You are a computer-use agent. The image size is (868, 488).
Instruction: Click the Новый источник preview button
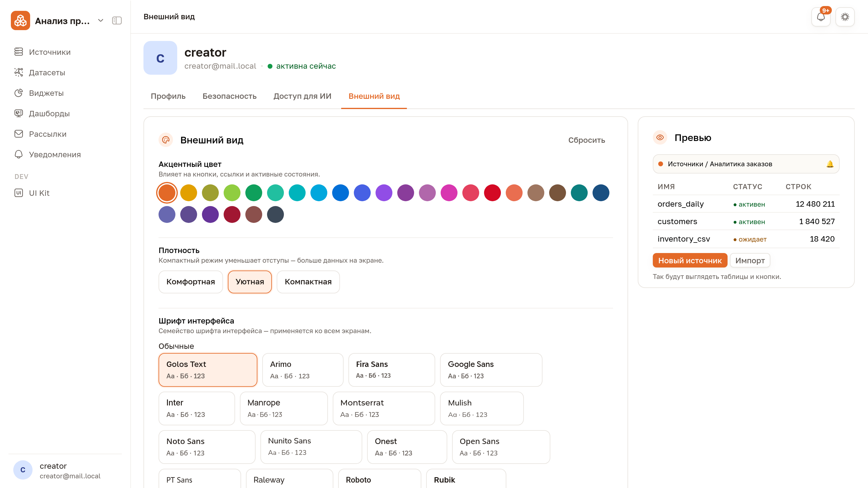(x=690, y=260)
